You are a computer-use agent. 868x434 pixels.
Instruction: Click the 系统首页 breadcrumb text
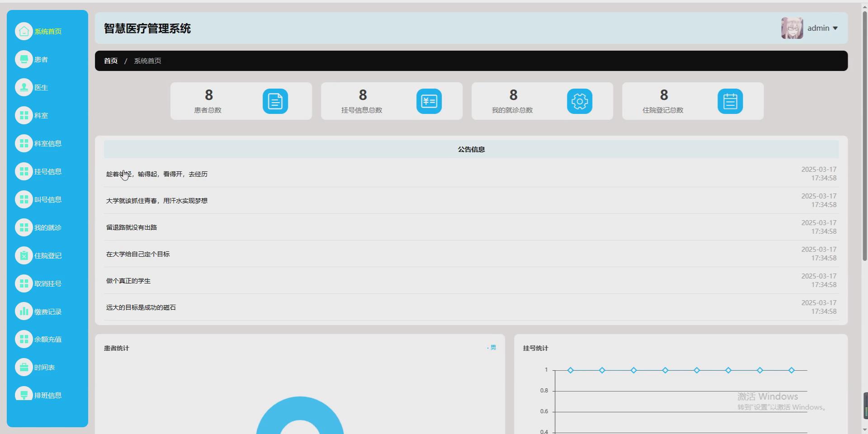[x=147, y=61]
